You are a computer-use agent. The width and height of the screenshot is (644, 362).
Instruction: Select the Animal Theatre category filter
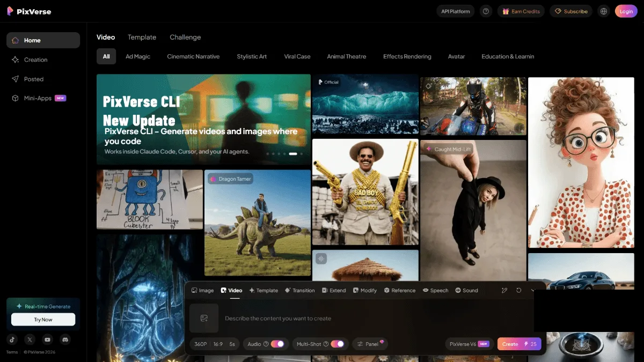[x=347, y=56]
